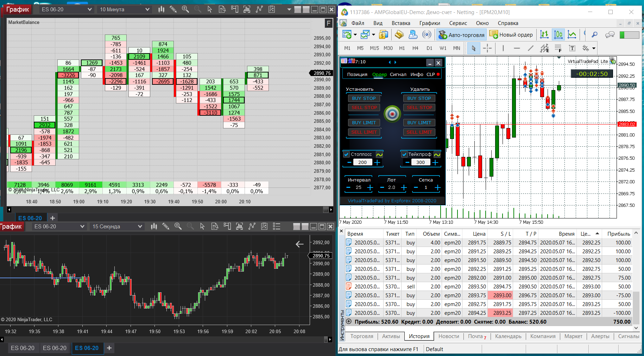Select the Позиция tab in VirtualTradePad
The width and height of the screenshot is (644, 356).
[x=357, y=75]
